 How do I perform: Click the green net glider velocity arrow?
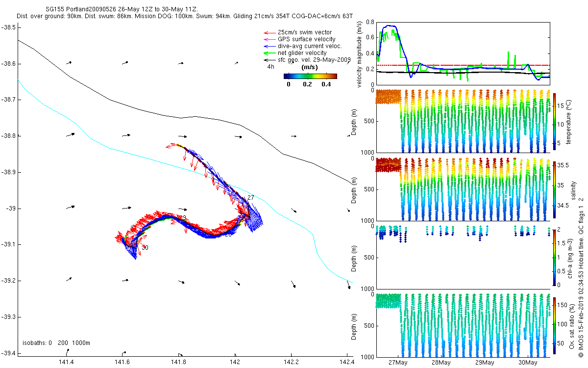point(269,53)
